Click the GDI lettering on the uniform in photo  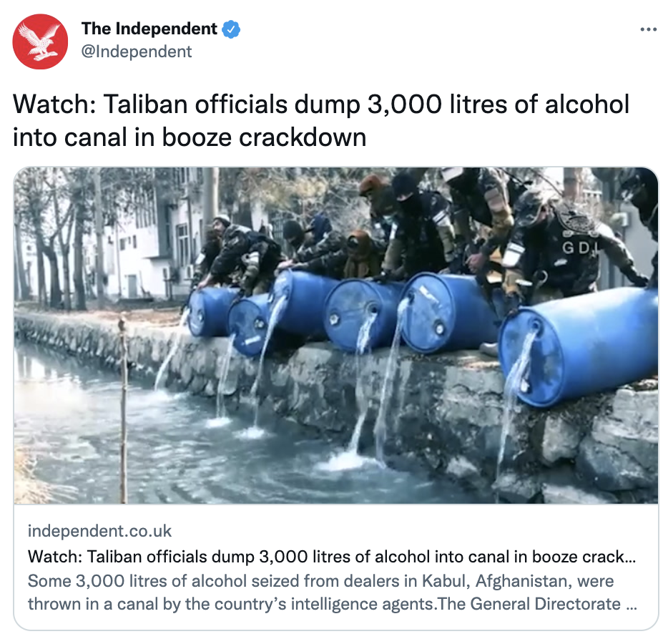(578, 248)
